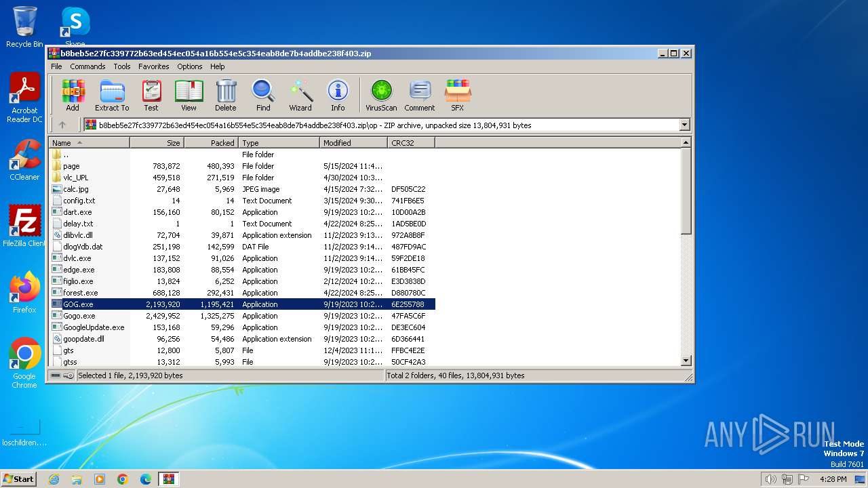
Task: Select config.txt file
Action: coord(242,201)
